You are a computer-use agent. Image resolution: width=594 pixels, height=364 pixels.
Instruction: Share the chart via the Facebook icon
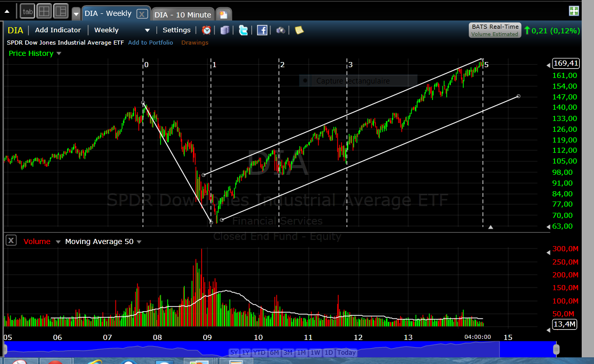(262, 30)
